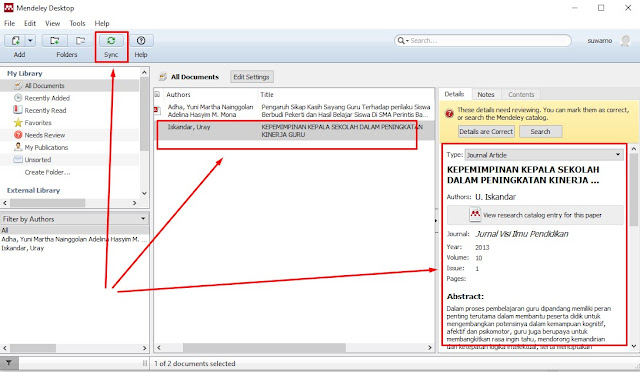Click details pane scroll down arrow
Screen dimensions: 640x372
tap(633, 346)
